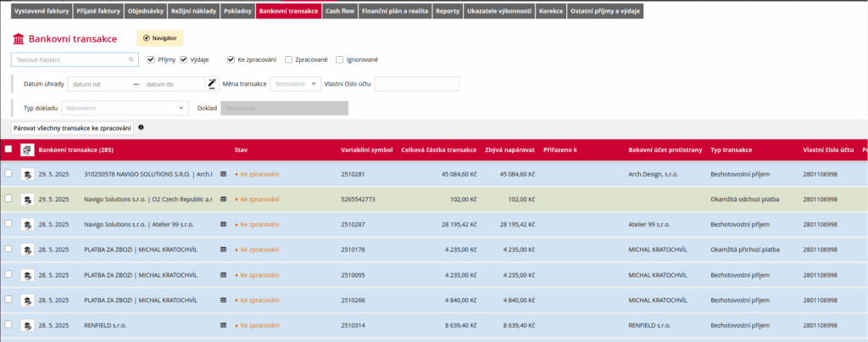This screenshot has width=868, height=342.
Task: Click Párovat všechny transakce ke zpracování button
Action: [x=73, y=127]
